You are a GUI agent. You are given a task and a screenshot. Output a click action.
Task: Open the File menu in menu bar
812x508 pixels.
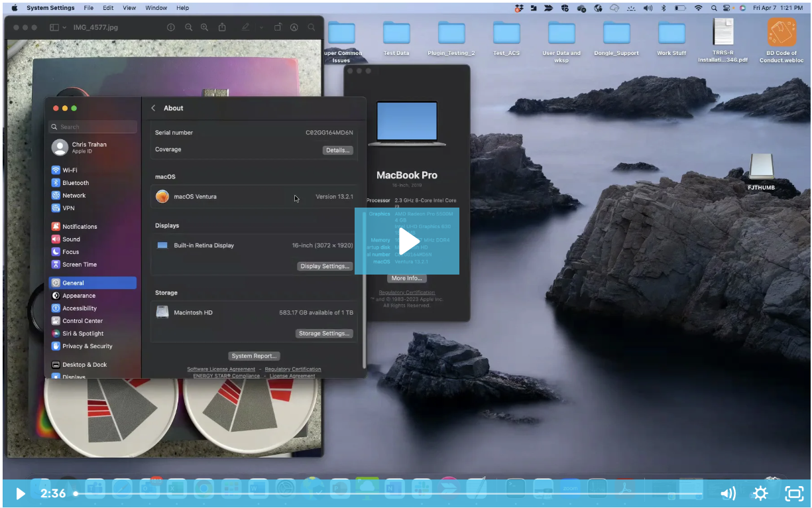click(89, 8)
